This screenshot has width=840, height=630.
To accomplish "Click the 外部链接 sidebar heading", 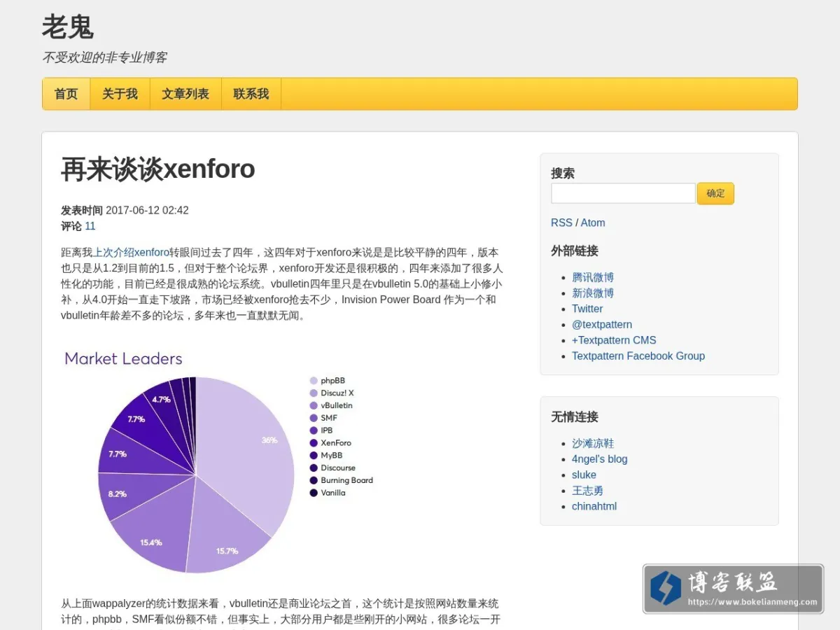I will tap(575, 251).
